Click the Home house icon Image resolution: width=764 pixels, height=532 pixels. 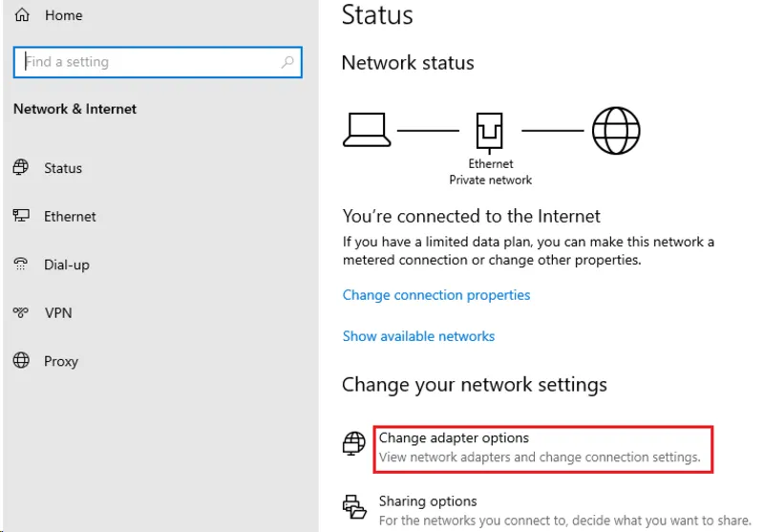coord(22,15)
